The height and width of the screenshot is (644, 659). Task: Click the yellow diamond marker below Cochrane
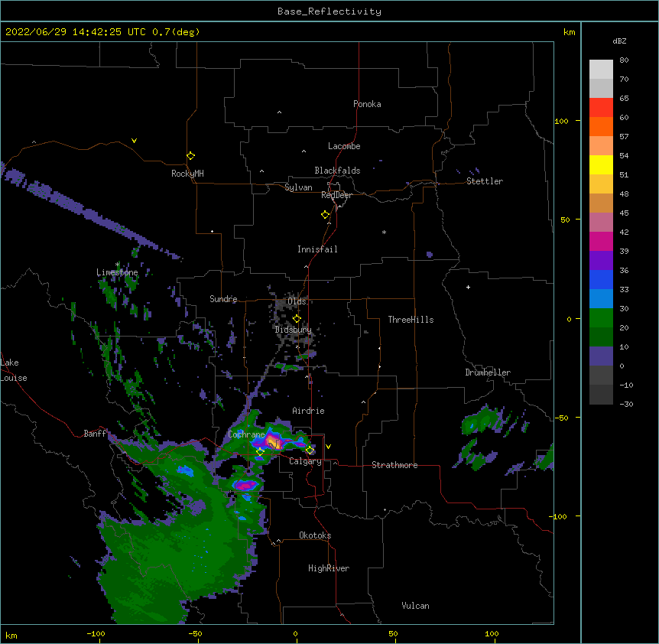260,452
